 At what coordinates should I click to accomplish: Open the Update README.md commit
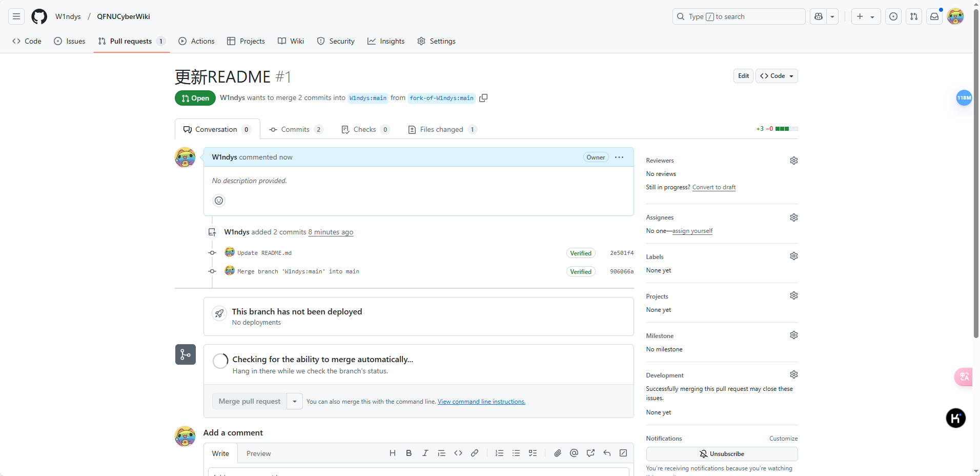[264, 253]
